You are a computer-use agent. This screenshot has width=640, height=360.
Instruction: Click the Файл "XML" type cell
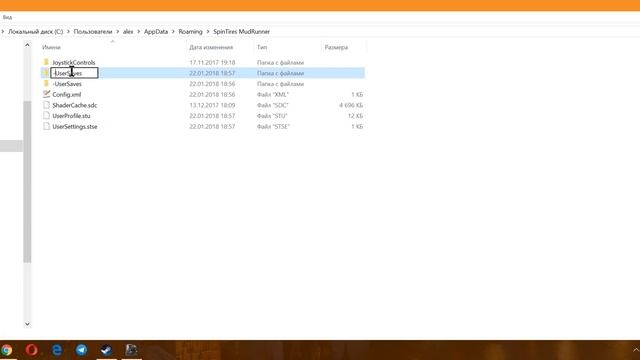273,94
